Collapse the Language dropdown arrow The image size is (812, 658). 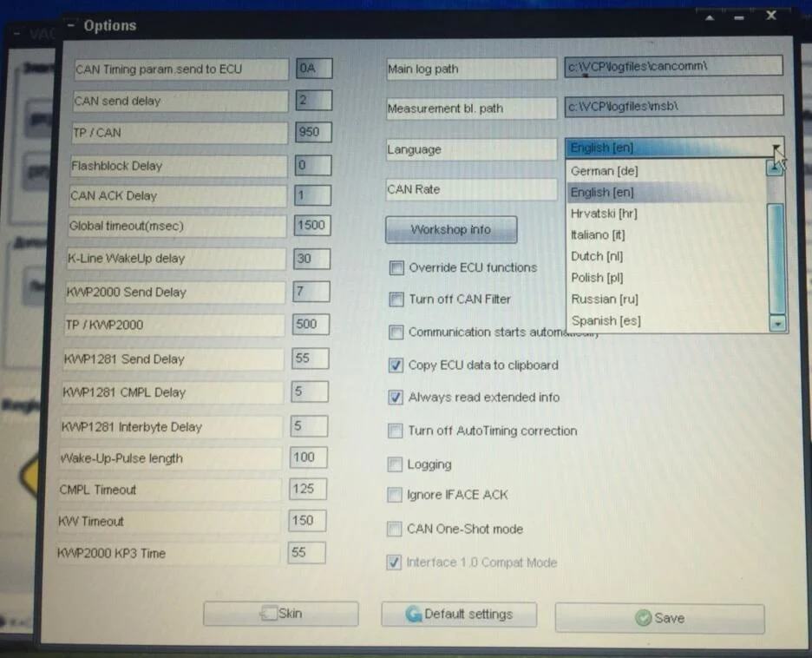tap(776, 148)
